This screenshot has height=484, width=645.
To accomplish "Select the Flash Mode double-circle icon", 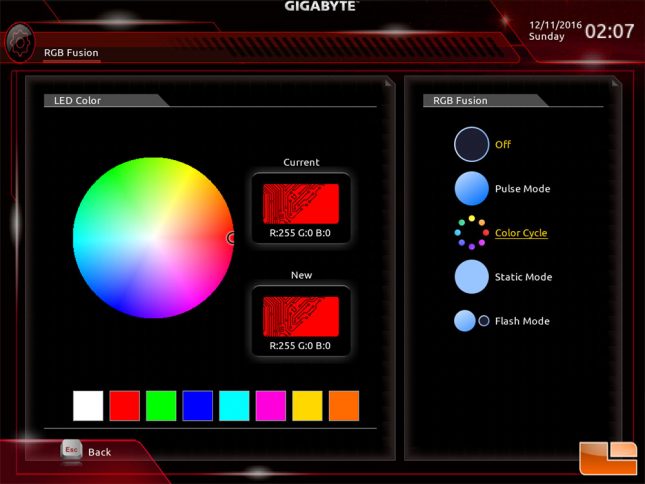I will (x=471, y=321).
